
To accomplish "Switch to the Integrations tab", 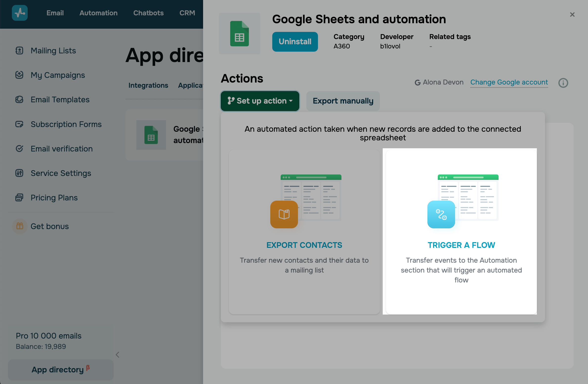I will (148, 85).
